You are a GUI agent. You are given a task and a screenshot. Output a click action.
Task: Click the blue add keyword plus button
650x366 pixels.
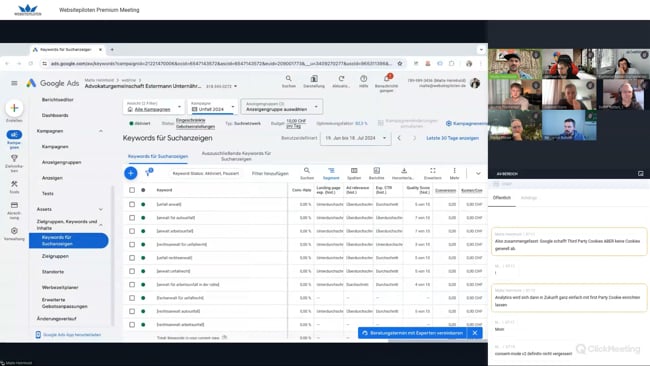click(131, 173)
